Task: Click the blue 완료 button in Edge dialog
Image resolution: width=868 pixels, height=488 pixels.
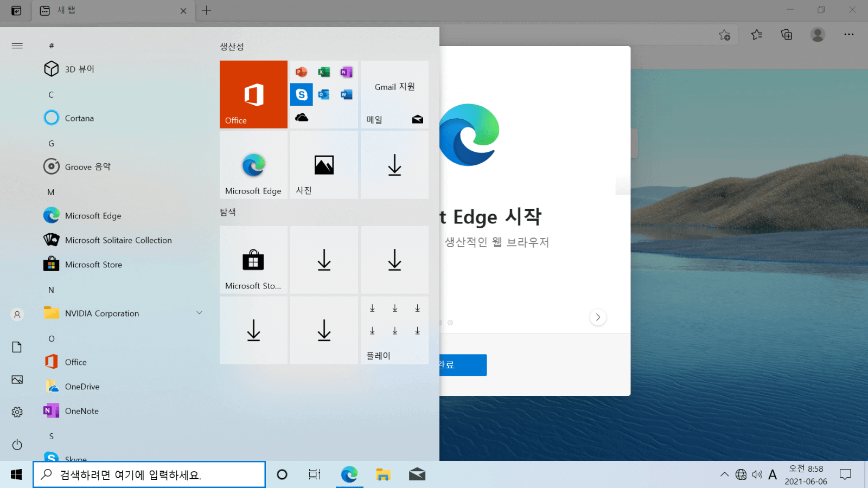Action: pos(463,365)
